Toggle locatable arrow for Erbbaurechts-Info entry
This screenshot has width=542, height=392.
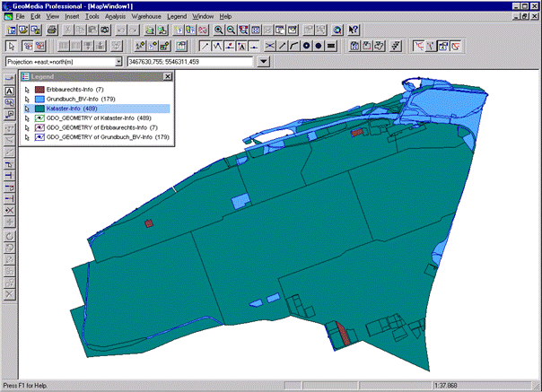tap(28, 90)
